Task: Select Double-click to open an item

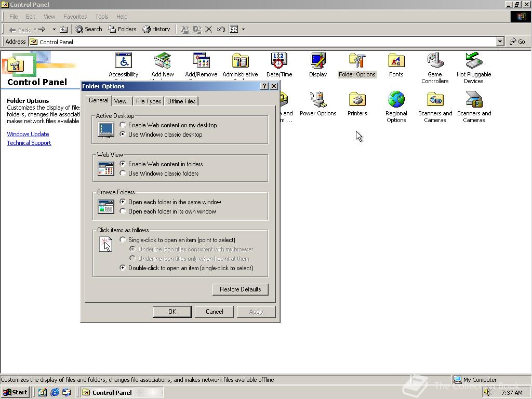Action: point(187,268)
